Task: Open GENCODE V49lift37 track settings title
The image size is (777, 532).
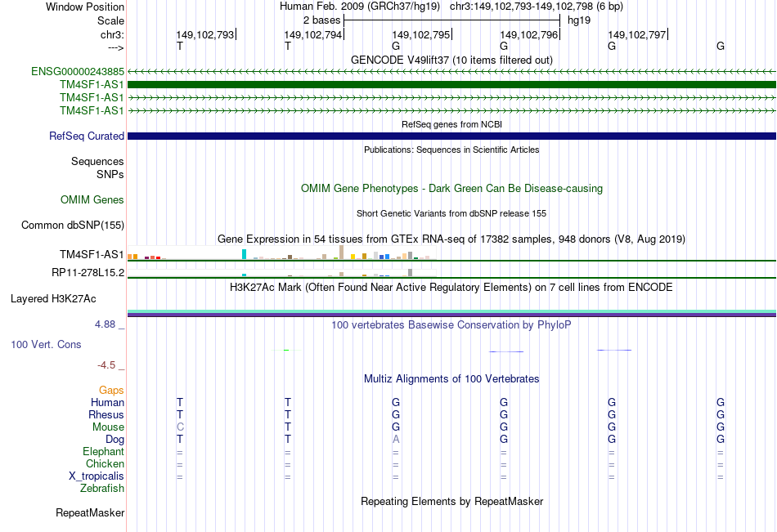Action: 451,60
